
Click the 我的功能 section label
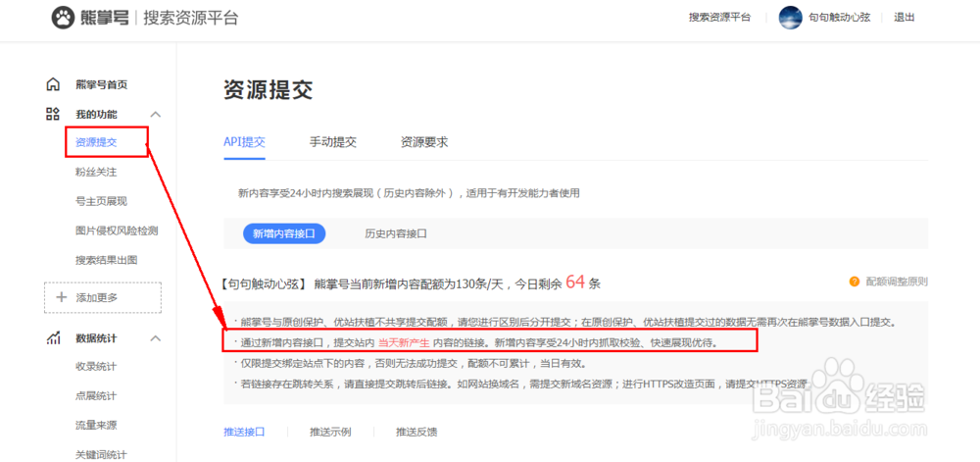96,114
